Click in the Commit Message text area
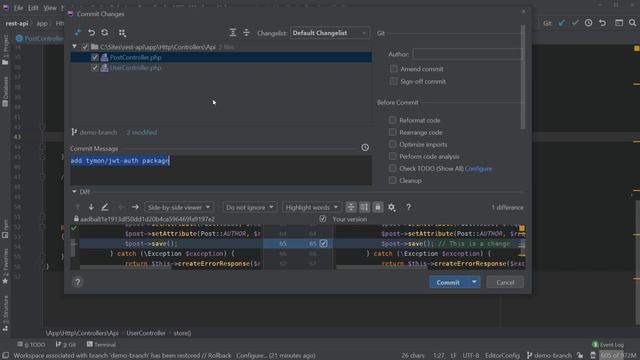640x360 pixels. (221, 170)
